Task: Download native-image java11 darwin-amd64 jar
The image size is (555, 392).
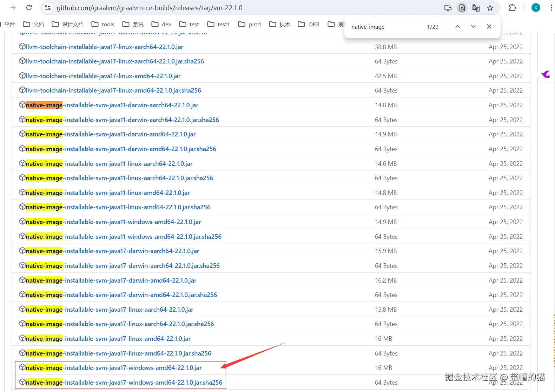Action: pyautogui.click(x=111, y=134)
